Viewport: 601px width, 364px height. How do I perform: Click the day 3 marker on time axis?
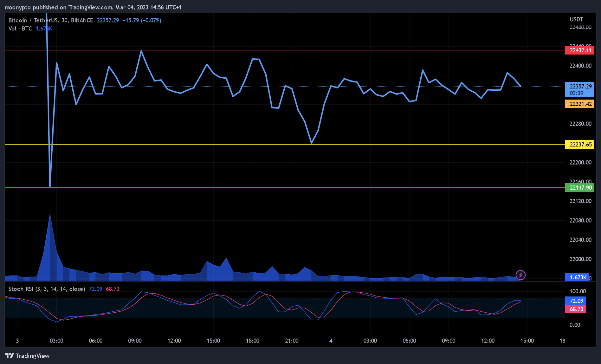[x=17, y=341]
